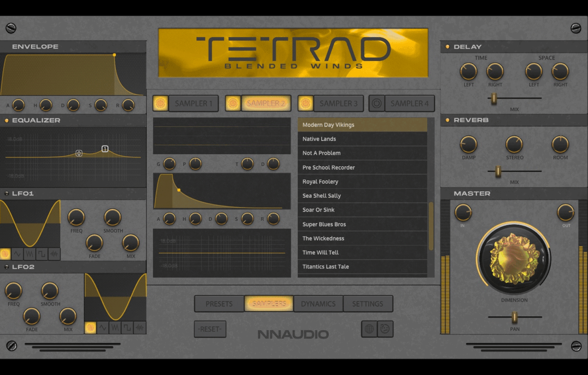This screenshot has height=375, width=588.
Task: Enable Sampler 4 power button
Action: 376,103
